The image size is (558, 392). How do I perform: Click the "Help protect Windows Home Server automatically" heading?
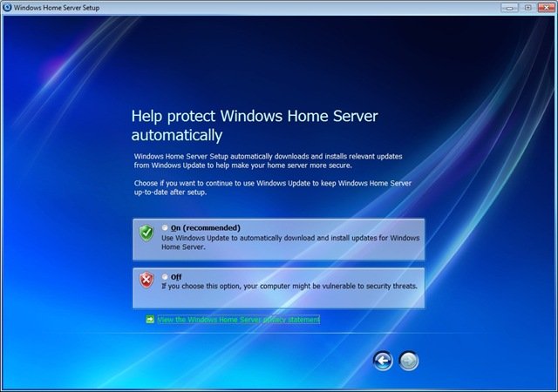(x=255, y=125)
